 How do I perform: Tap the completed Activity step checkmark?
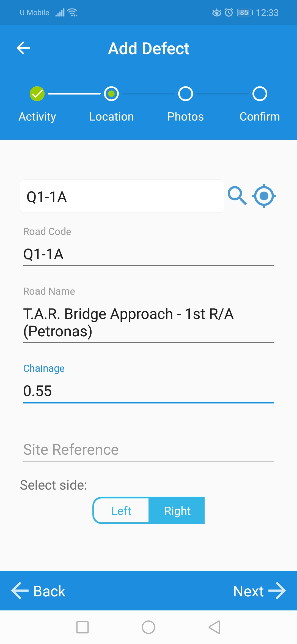click(37, 94)
